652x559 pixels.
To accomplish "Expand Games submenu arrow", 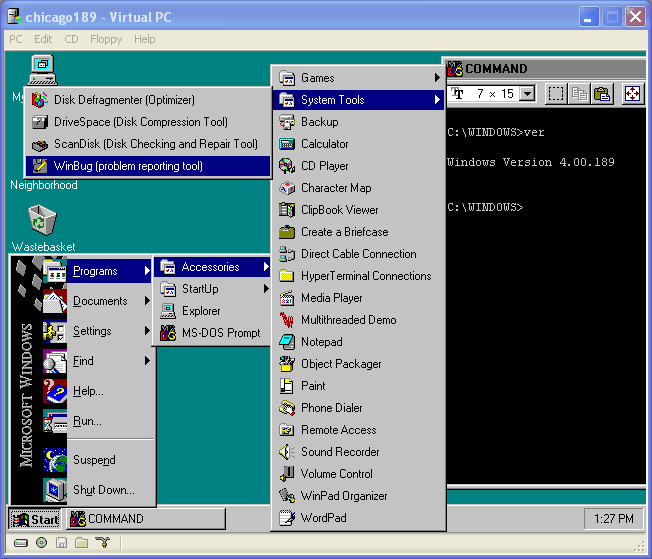I will 437,78.
